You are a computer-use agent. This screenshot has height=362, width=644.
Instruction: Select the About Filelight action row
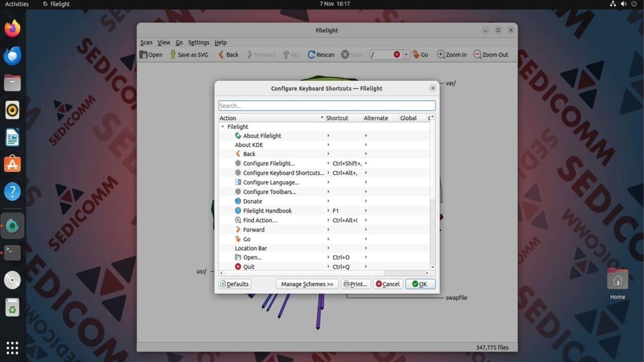(324, 136)
